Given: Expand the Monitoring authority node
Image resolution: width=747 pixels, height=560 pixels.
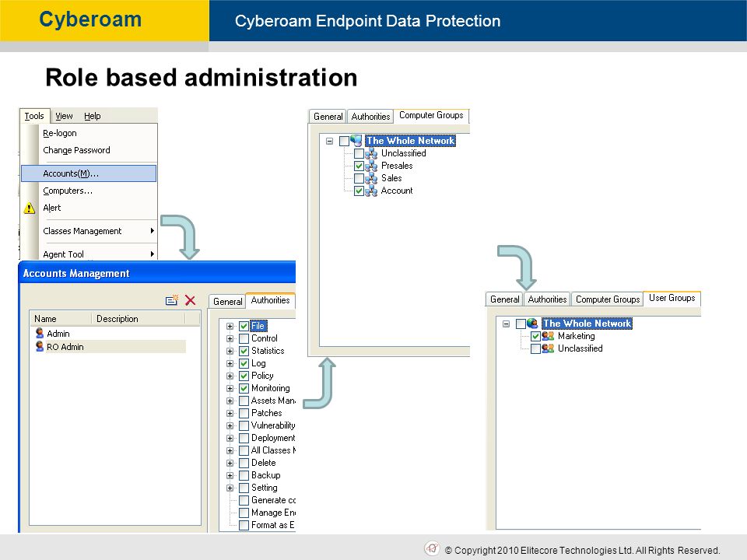Looking at the screenshot, I should click(230, 388).
